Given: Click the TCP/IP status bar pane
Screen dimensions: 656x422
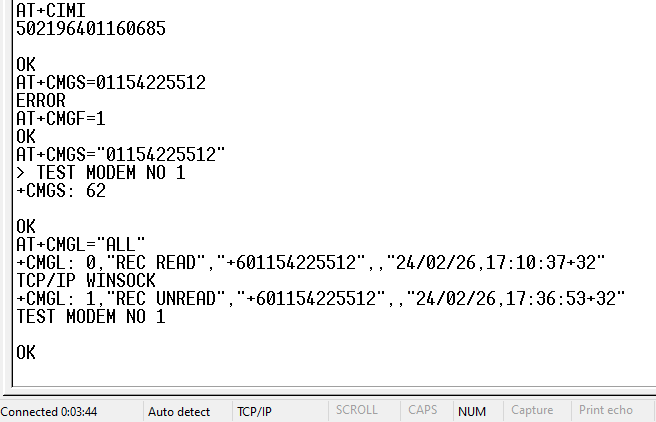Looking at the screenshot, I should point(254,411).
